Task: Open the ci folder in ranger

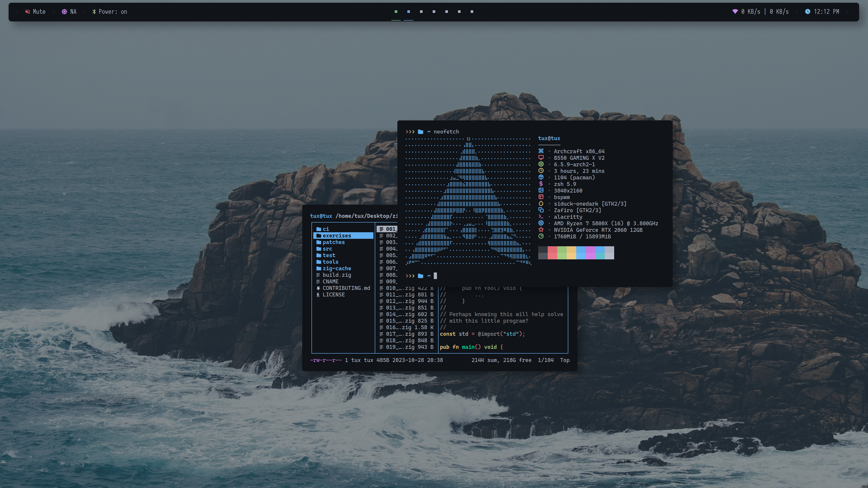Action: (x=325, y=229)
